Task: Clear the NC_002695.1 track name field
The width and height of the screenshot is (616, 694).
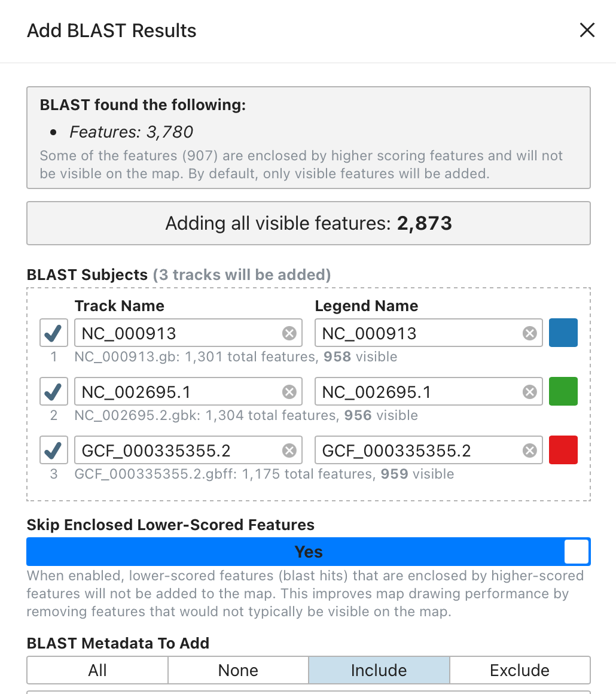Action: (289, 392)
